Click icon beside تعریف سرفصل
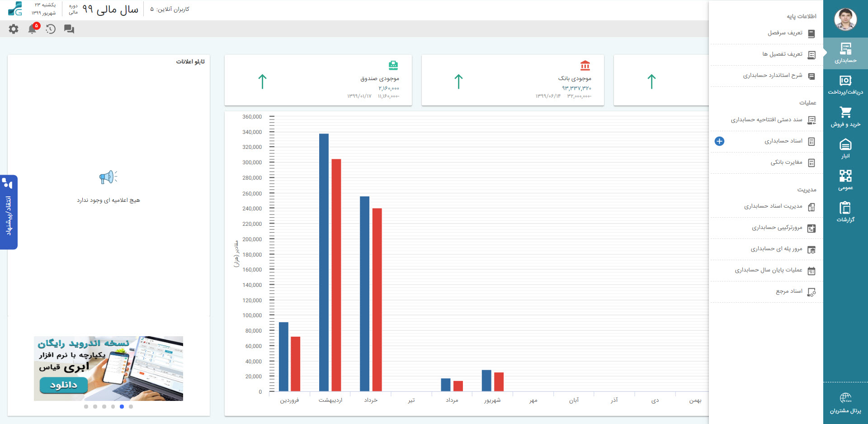 [x=811, y=33]
